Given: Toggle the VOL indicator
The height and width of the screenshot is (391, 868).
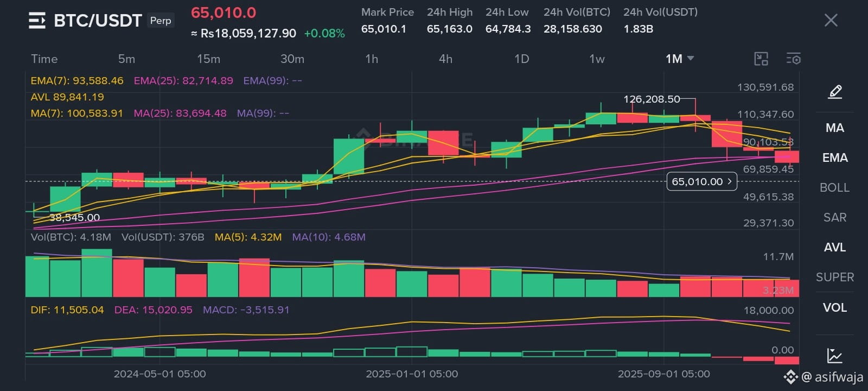Looking at the screenshot, I should tap(835, 307).
